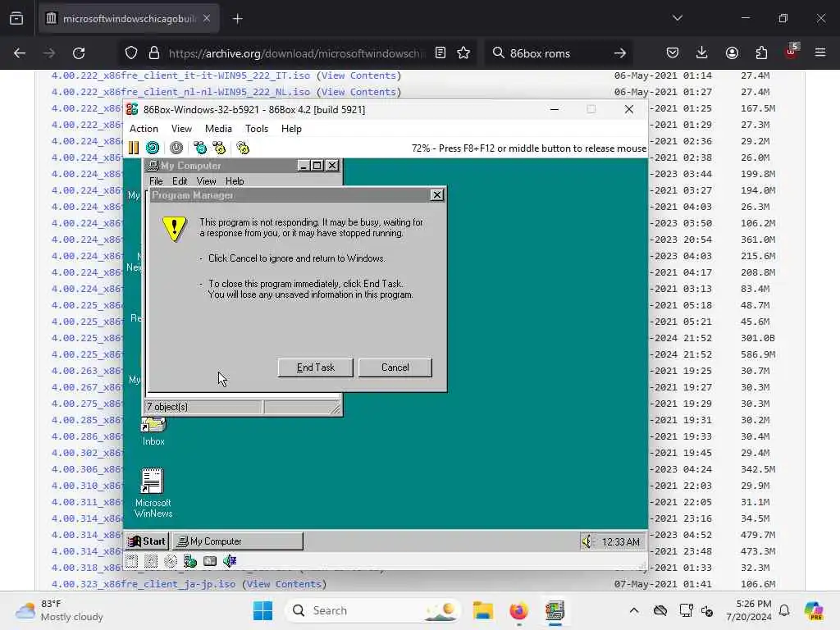Open 86Box Media menu

coord(218,129)
